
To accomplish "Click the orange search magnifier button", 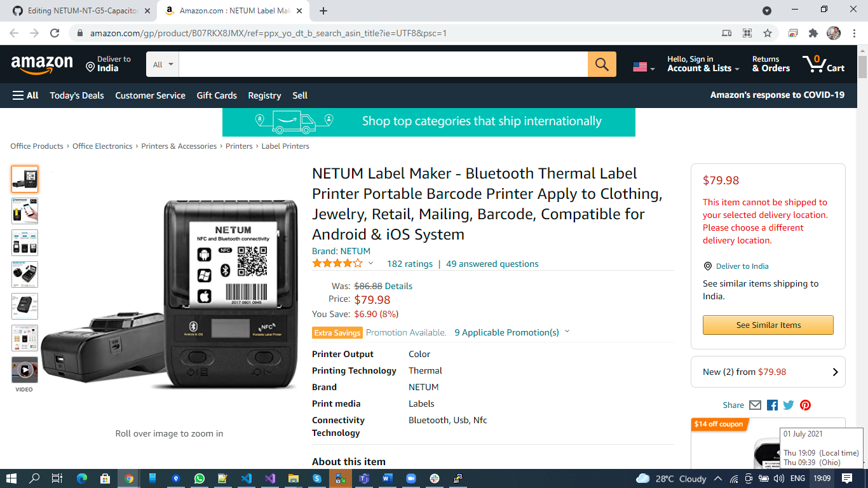I will click(602, 64).
